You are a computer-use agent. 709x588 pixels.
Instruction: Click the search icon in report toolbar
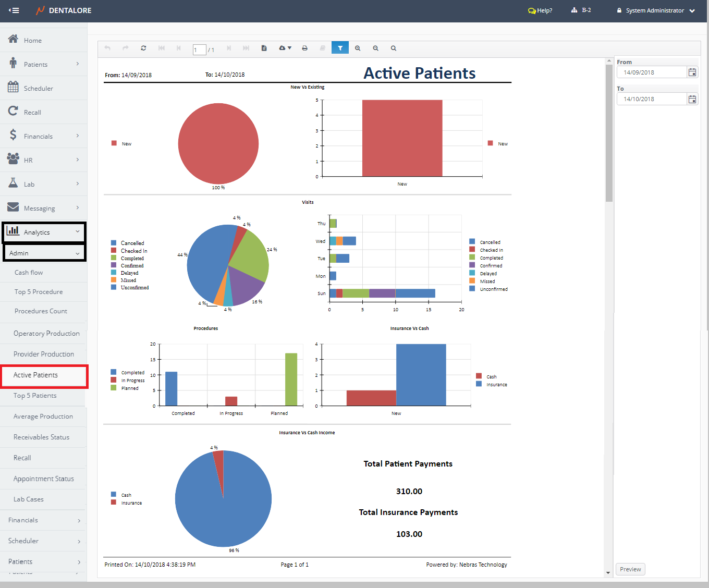pyautogui.click(x=394, y=48)
